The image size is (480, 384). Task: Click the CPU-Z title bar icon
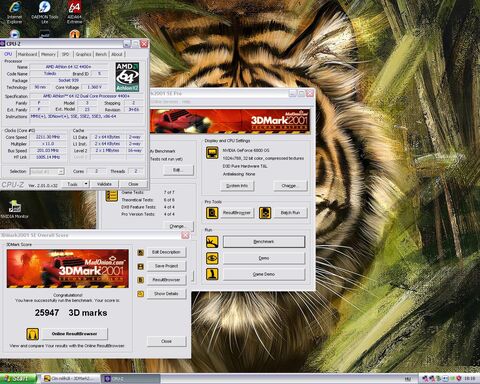click(x=3, y=44)
